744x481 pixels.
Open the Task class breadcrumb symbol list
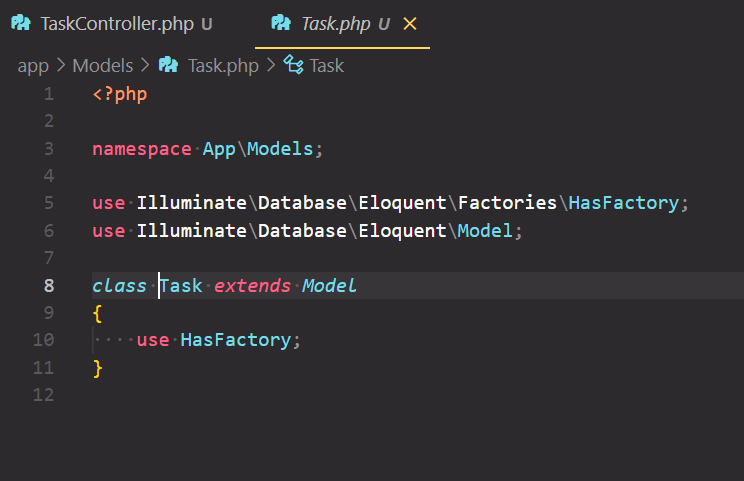click(x=326, y=66)
